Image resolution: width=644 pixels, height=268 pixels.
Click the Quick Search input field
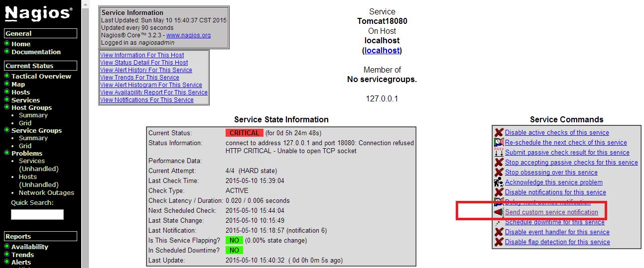click(x=37, y=214)
